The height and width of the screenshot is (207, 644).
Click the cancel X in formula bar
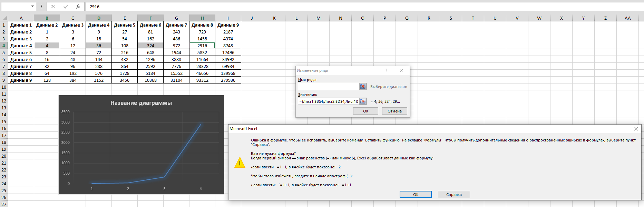[x=53, y=7]
